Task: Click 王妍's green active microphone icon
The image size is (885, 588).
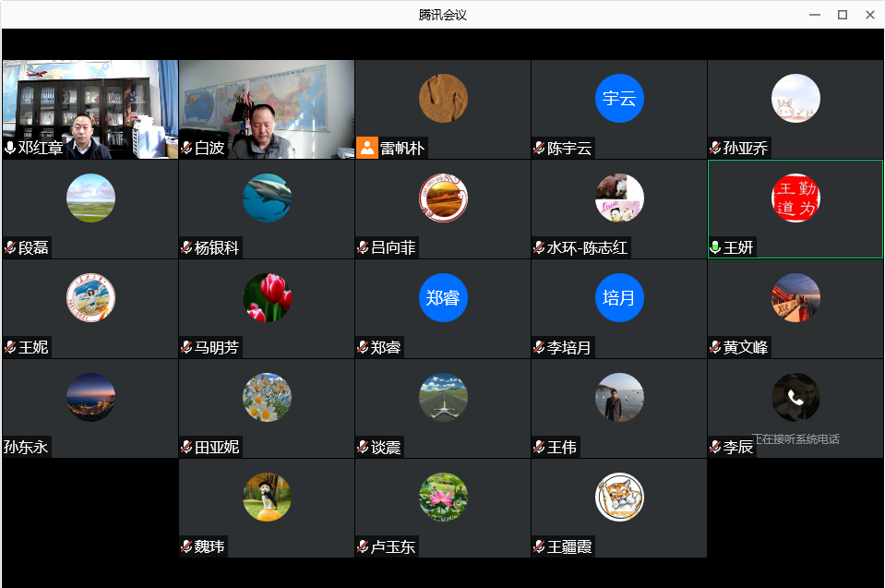Action: (x=715, y=247)
